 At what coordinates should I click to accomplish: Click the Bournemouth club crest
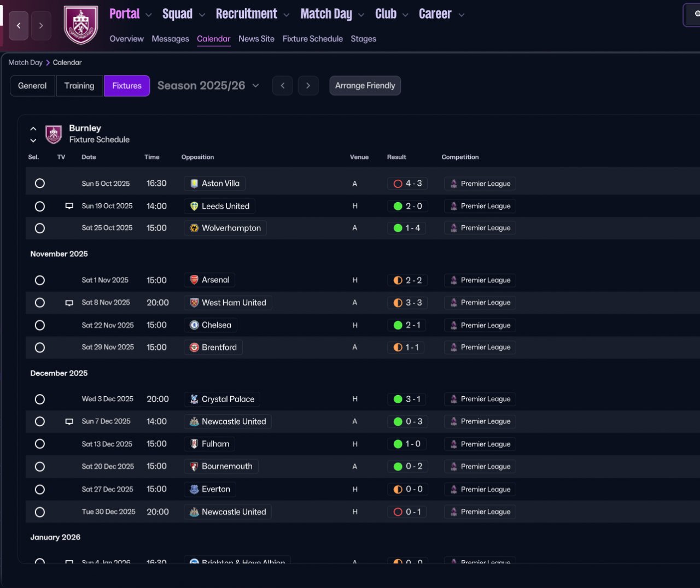click(194, 467)
